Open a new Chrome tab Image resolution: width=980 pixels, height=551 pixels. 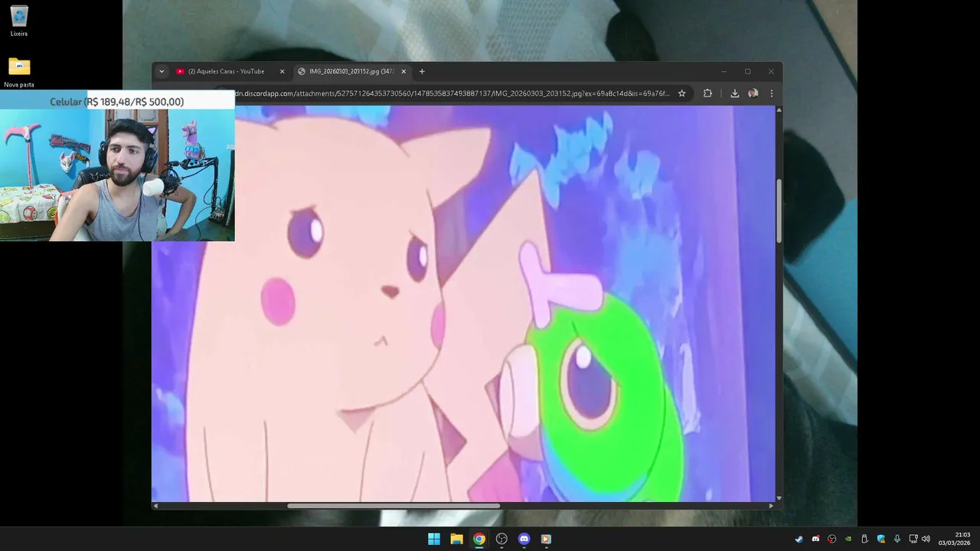coord(422,71)
